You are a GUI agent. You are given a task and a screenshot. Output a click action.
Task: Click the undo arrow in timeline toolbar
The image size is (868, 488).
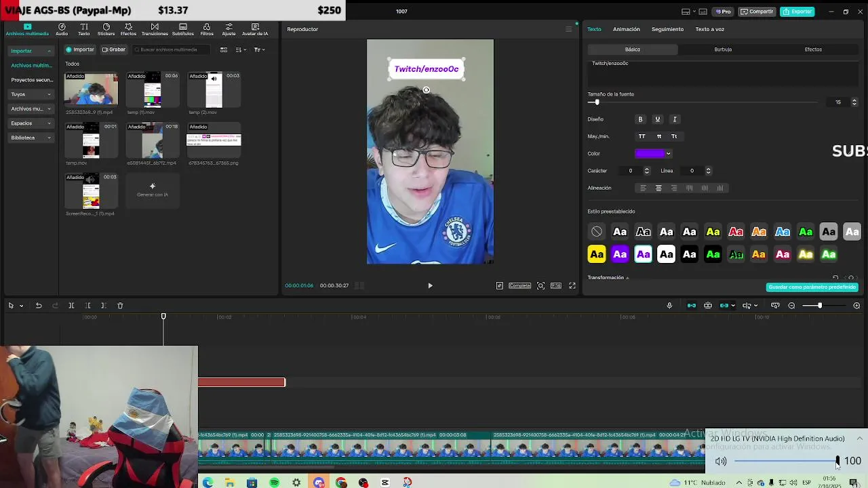pyautogui.click(x=39, y=306)
